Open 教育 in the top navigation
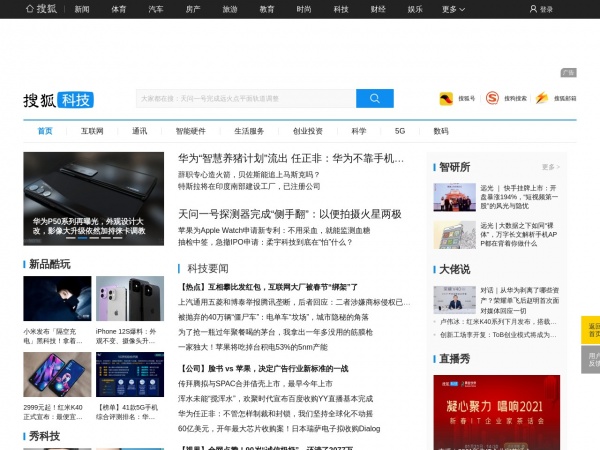Viewport: 600px width, 450px height. point(267,9)
